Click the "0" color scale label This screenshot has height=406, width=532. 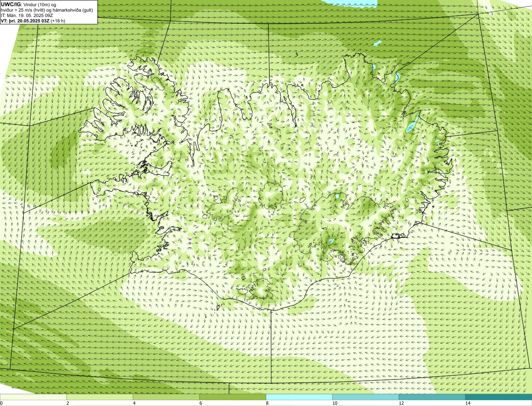2,403
